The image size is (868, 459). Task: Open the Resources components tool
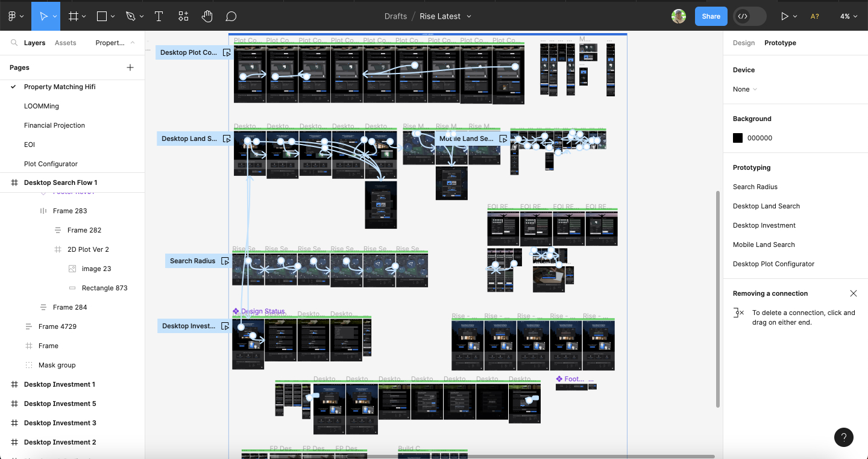coord(183,16)
